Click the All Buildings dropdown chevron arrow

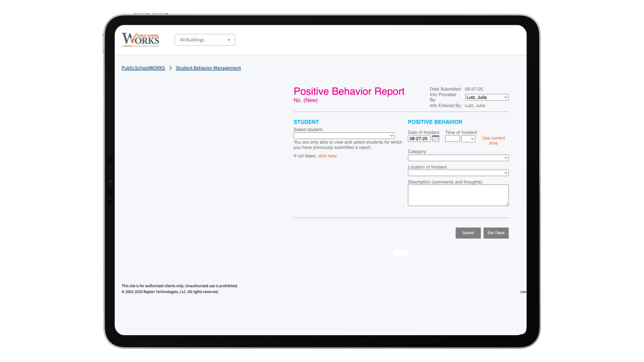click(x=229, y=40)
